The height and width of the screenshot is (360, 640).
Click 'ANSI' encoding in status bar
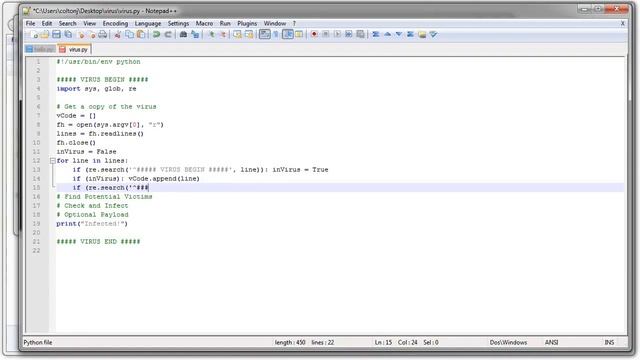point(551,342)
